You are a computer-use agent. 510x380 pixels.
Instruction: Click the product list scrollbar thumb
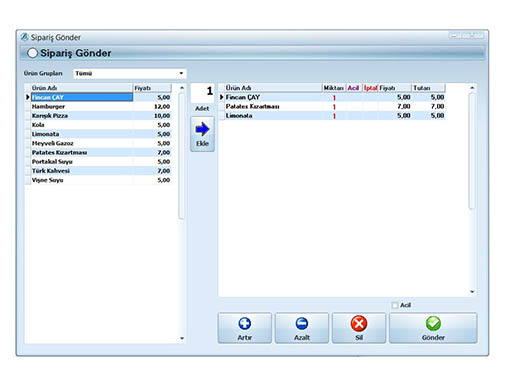click(182, 156)
